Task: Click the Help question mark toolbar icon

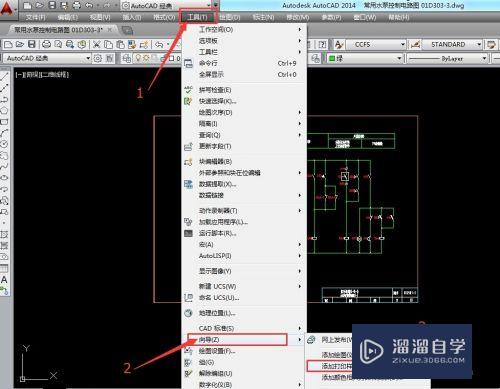Action: click(322, 44)
